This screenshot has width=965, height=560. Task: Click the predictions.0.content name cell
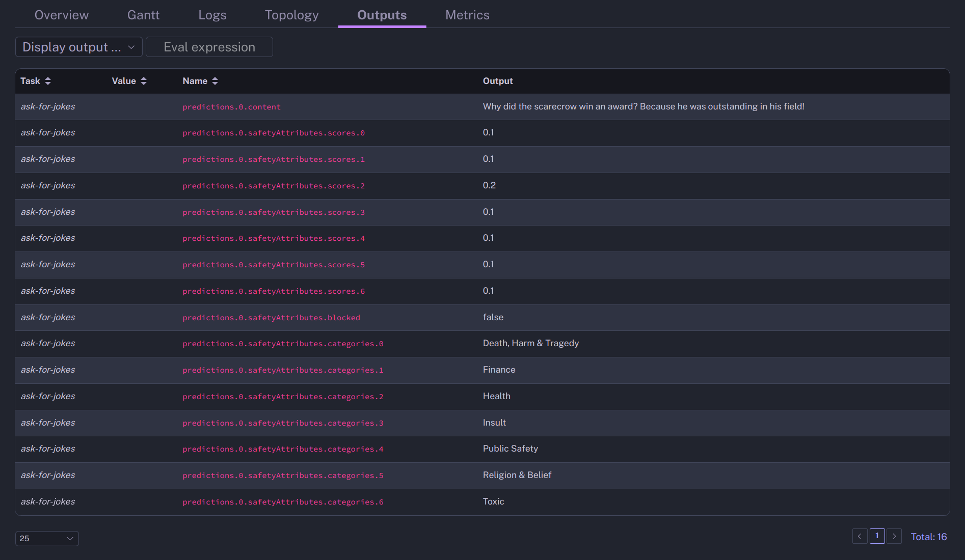coord(231,107)
